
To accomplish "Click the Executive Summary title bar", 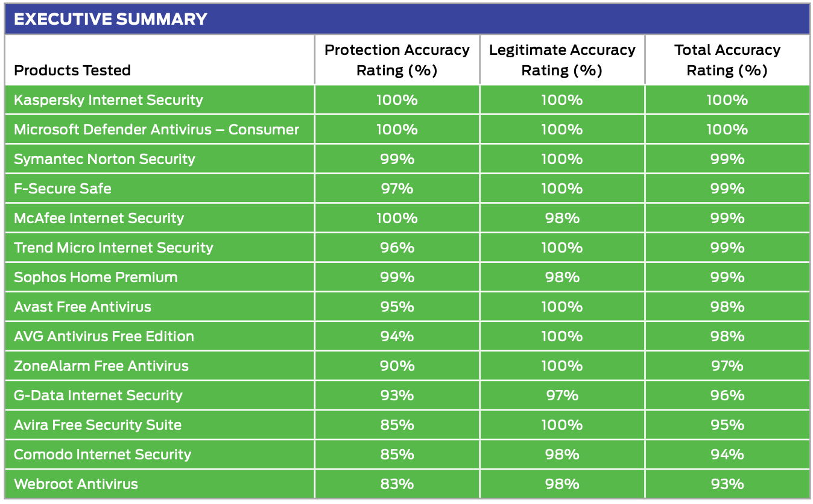I will 110,19.
